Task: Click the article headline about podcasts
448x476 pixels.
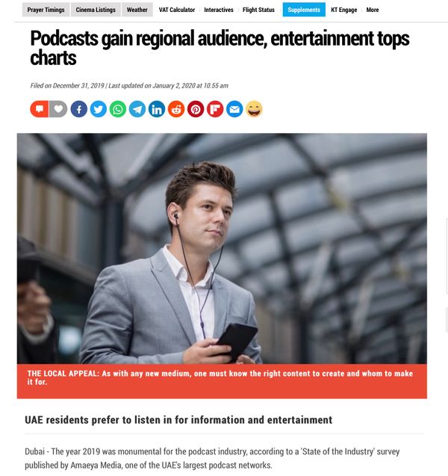Action: [x=220, y=48]
